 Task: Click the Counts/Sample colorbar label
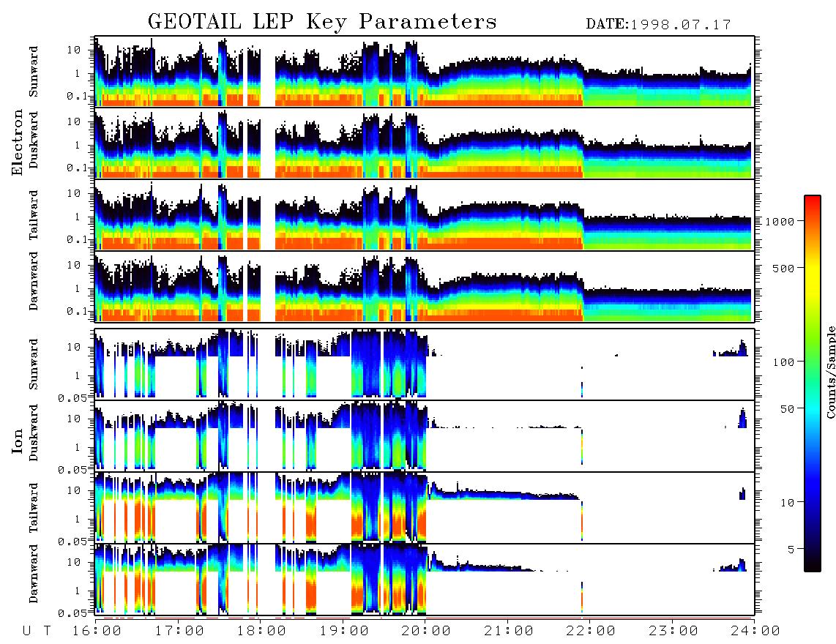(x=830, y=372)
